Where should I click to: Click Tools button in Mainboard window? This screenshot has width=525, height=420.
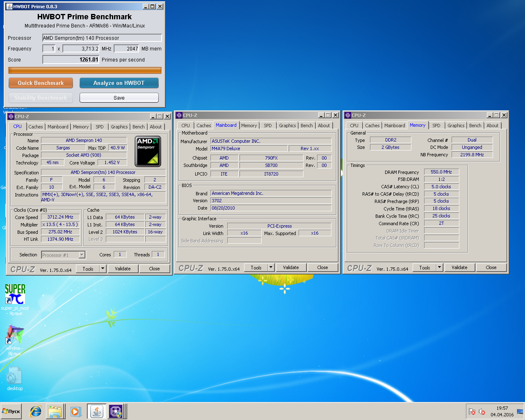pos(256,267)
